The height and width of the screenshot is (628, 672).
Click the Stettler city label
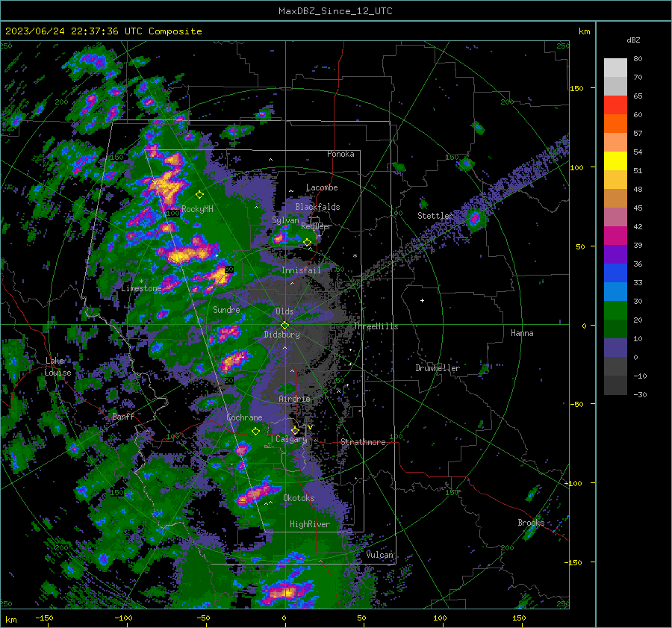(x=435, y=216)
